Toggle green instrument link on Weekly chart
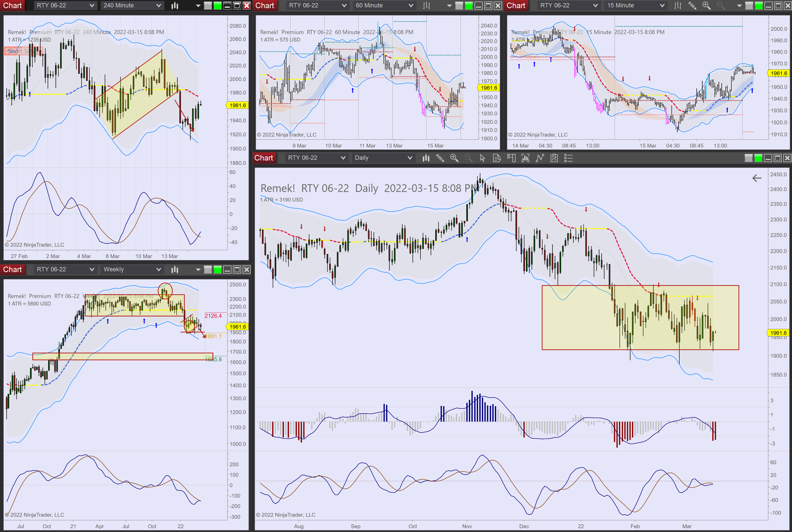Screen dimensions: 792x532 click(218, 269)
